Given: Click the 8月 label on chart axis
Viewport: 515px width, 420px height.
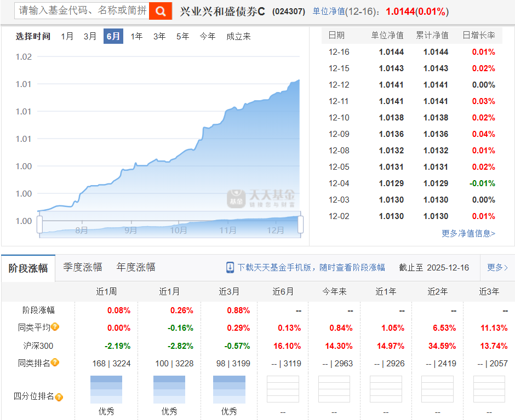Looking at the screenshot, I should coord(82,230).
